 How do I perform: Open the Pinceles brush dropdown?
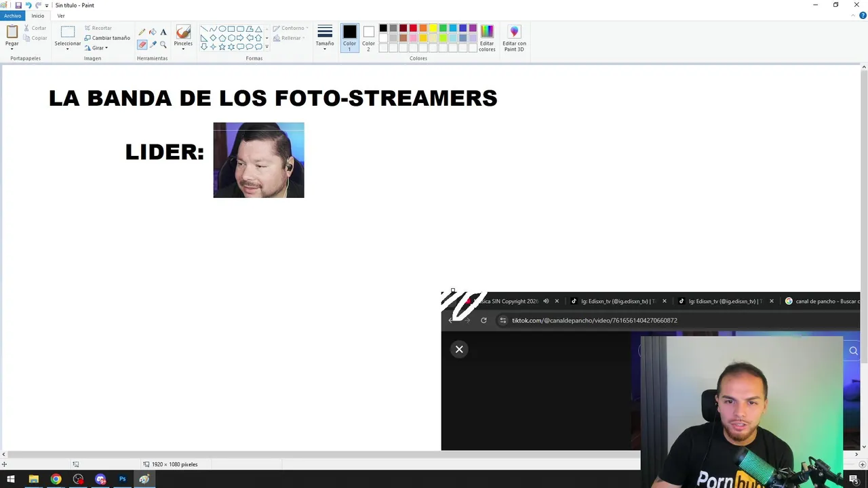pyautogui.click(x=183, y=49)
